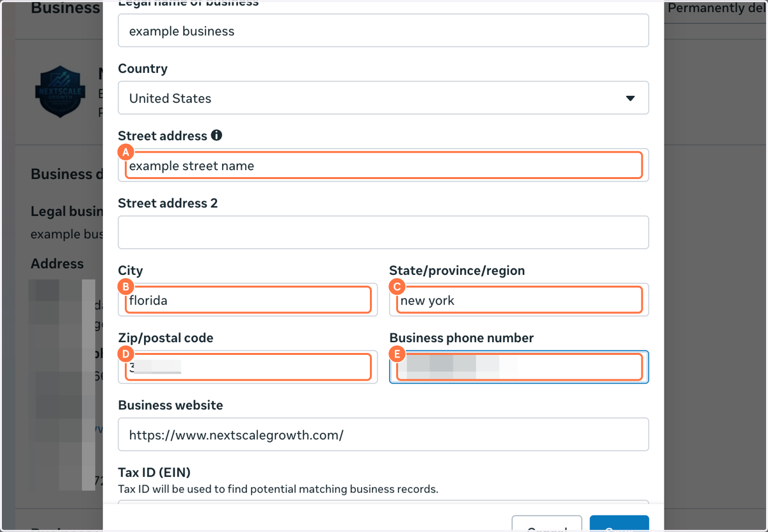Screen dimensions: 768x532
Task: Click the Legal name of business field
Action: point(383,31)
